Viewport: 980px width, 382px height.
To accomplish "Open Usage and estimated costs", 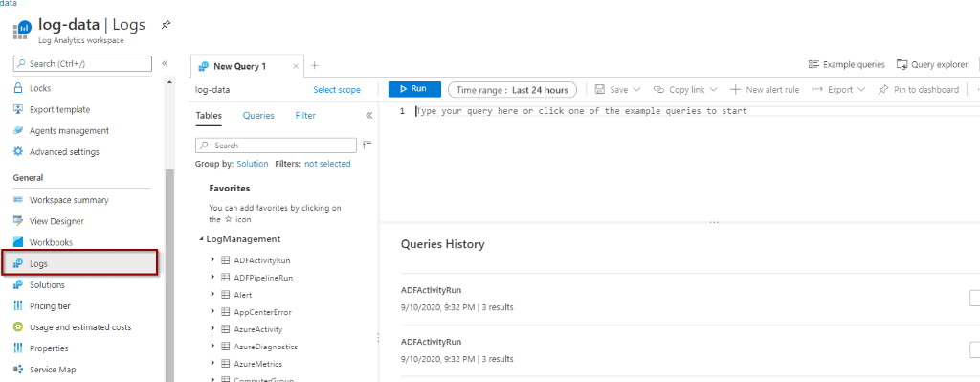I will tap(80, 327).
